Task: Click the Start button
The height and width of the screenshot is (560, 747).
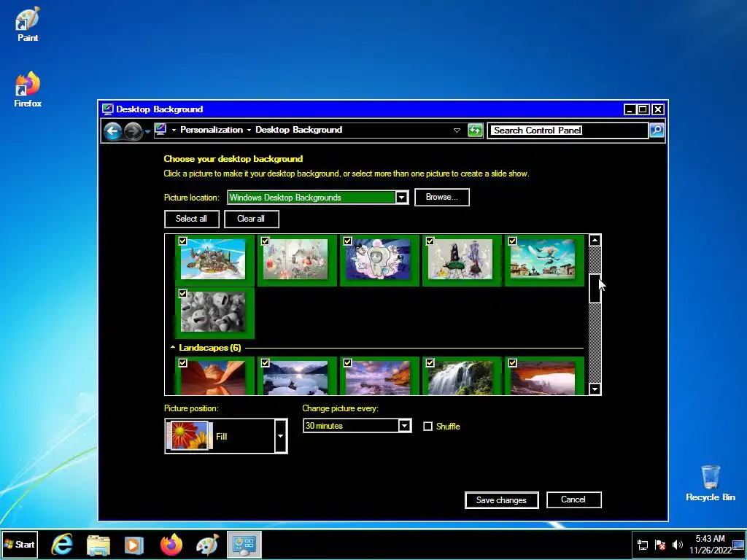Action: click(20, 544)
